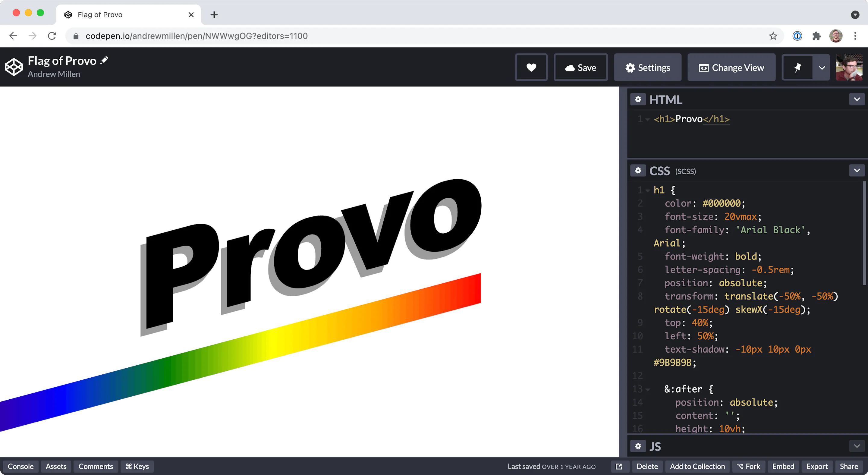Click the browser address bar URL
The image size is (868, 475).
[197, 36]
